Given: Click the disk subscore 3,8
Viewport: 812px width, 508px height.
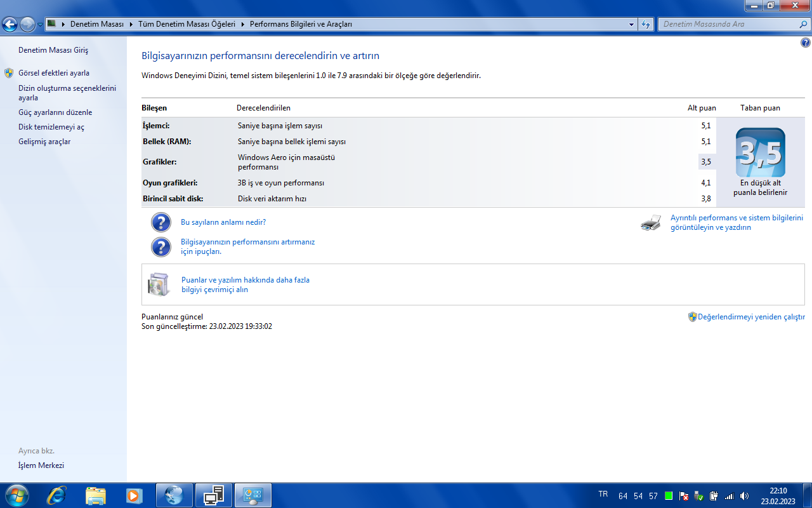Looking at the screenshot, I should click(x=706, y=199).
